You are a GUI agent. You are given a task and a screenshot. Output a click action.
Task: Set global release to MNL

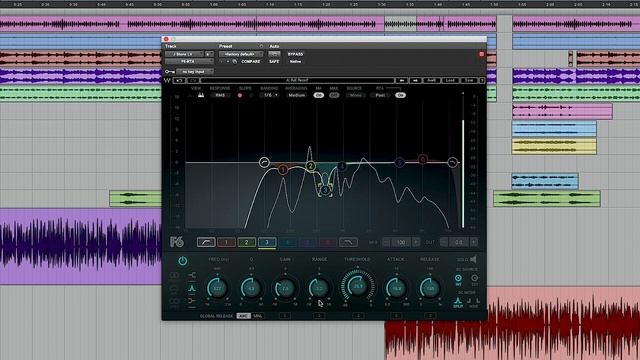258,316
